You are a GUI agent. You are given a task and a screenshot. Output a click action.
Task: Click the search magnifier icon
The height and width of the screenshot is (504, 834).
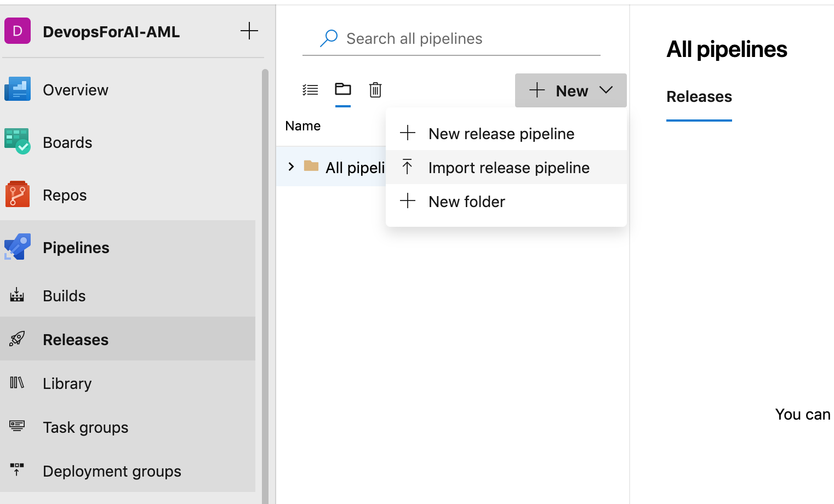pos(329,38)
